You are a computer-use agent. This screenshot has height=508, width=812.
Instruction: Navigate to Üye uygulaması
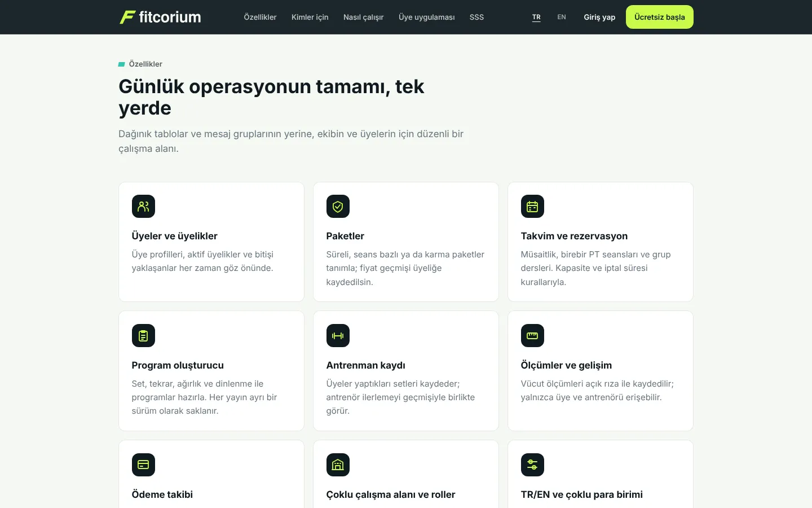[x=426, y=17]
